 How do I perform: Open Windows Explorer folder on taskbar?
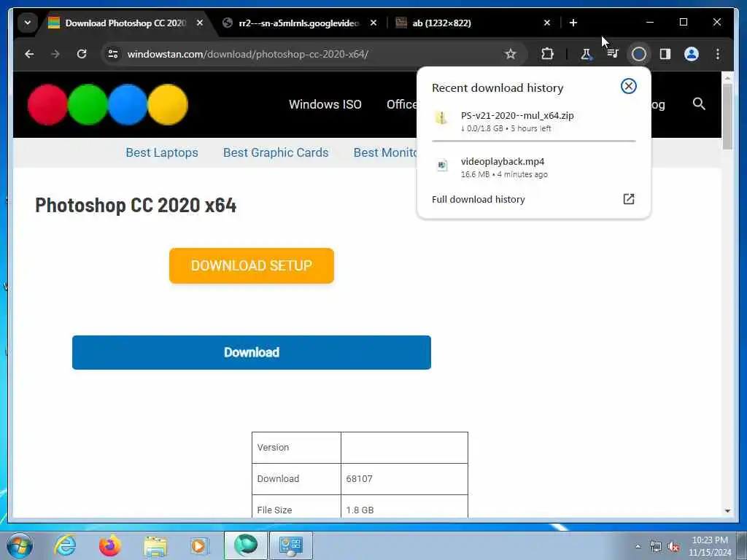point(155,545)
